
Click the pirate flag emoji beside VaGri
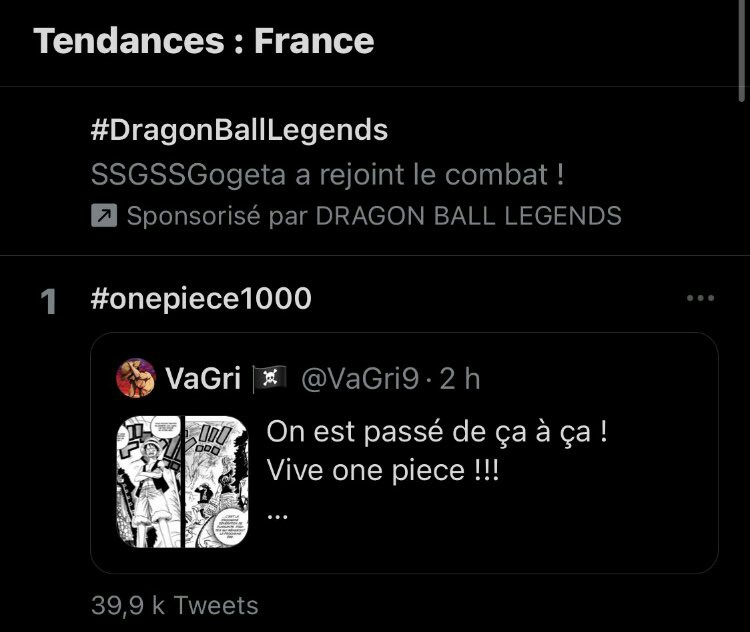[x=268, y=378]
